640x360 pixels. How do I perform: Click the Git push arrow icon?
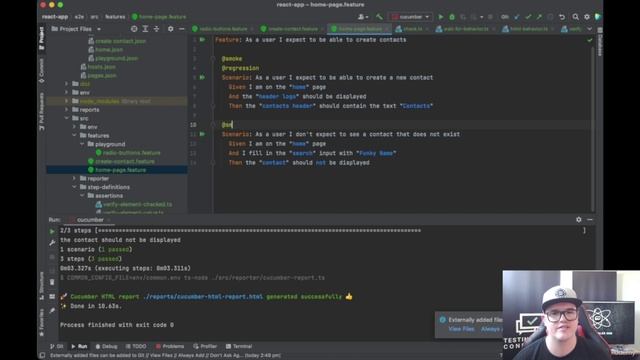[x=539, y=17]
